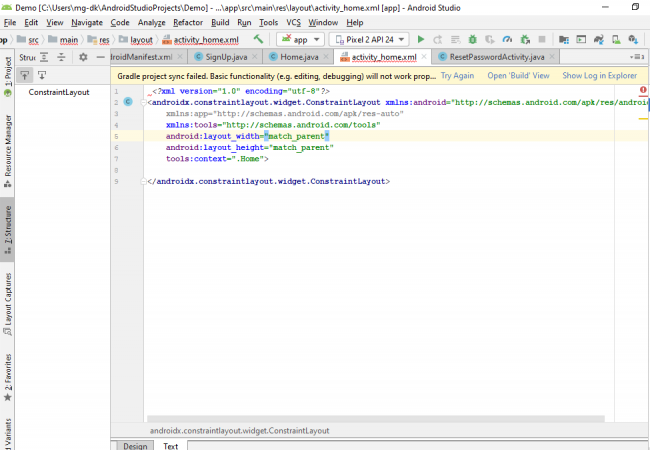Toggle the Project tool window
Viewport: 650px width, 450px height.
pyautogui.click(x=7, y=69)
